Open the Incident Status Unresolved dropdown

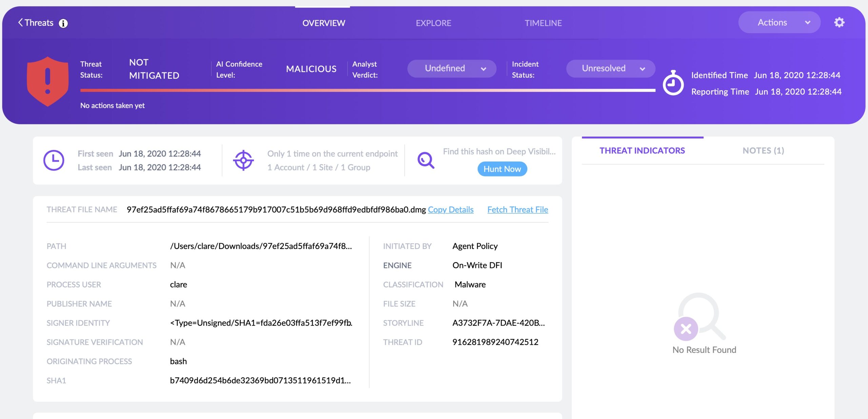pos(610,68)
